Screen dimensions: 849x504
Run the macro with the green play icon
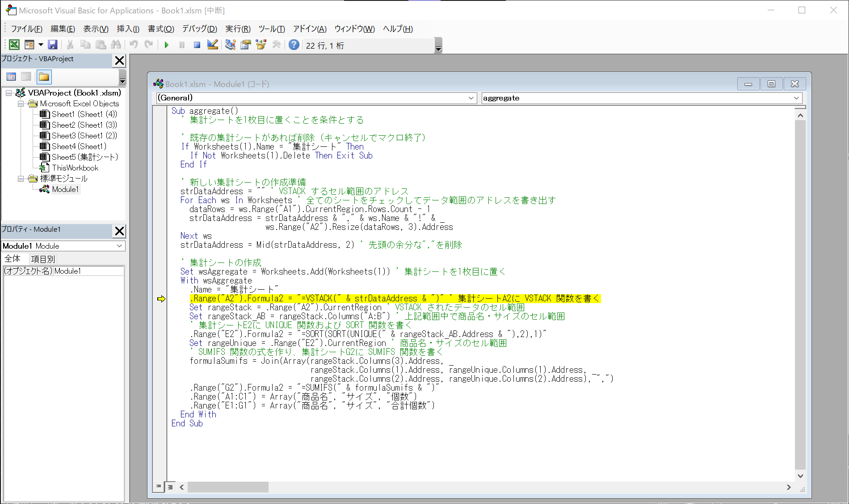click(167, 45)
